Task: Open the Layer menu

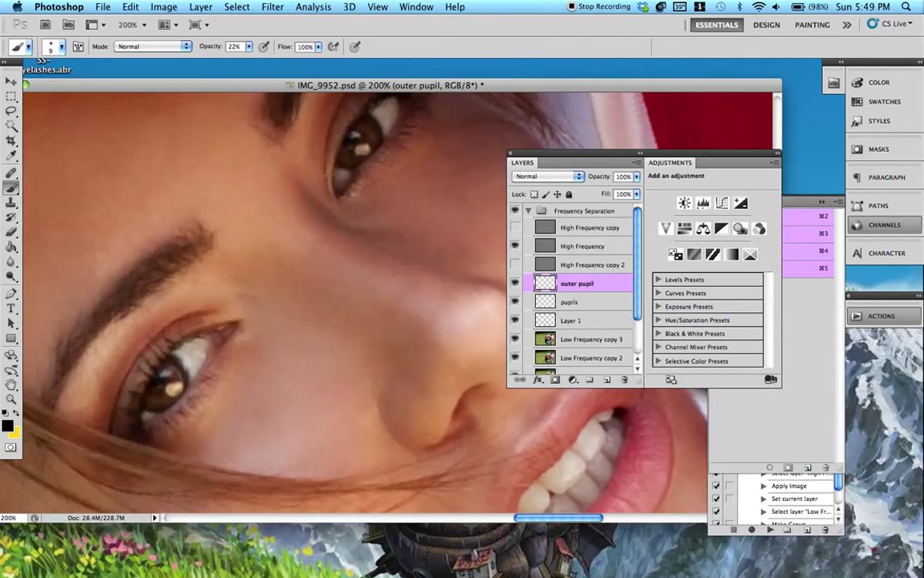Action: point(201,7)
